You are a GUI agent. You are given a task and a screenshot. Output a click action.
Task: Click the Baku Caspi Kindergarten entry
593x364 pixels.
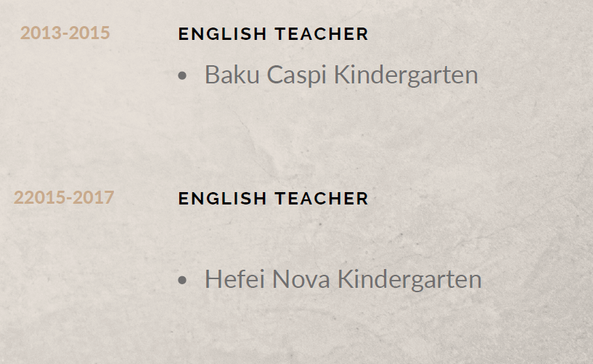(340, 75)
